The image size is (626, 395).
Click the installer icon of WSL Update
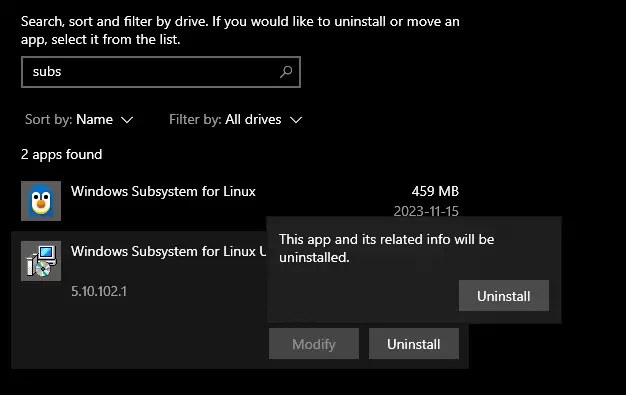tap(41, 261)
